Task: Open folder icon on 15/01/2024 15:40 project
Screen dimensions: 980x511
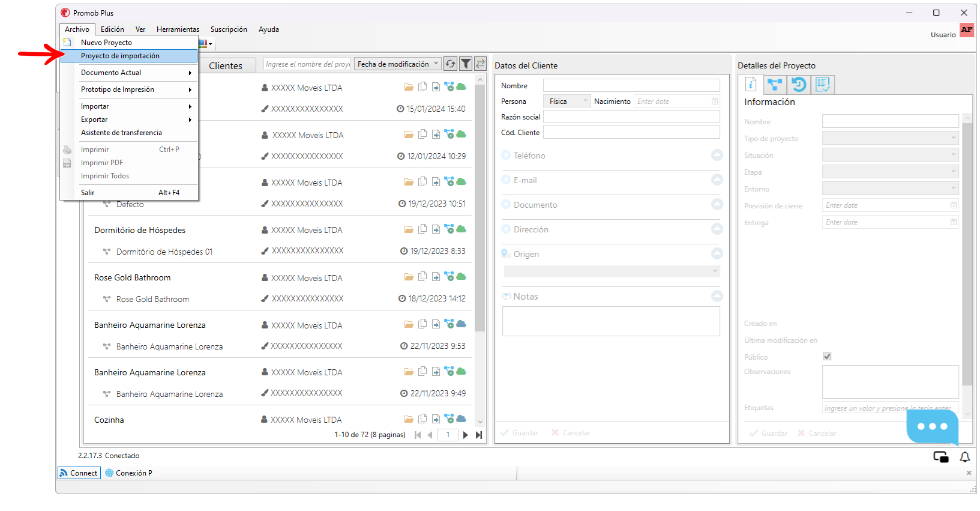Action: pos(409,87)
